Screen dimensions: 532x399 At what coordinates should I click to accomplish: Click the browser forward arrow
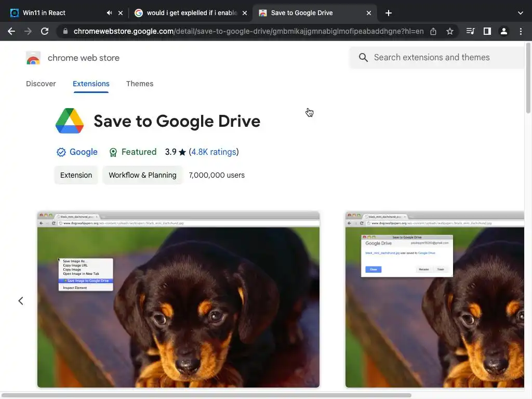(28, 31)
